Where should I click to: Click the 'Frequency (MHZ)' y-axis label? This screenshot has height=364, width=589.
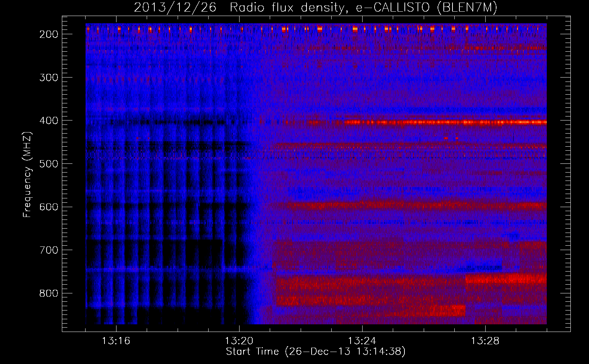tap(27, 174)
